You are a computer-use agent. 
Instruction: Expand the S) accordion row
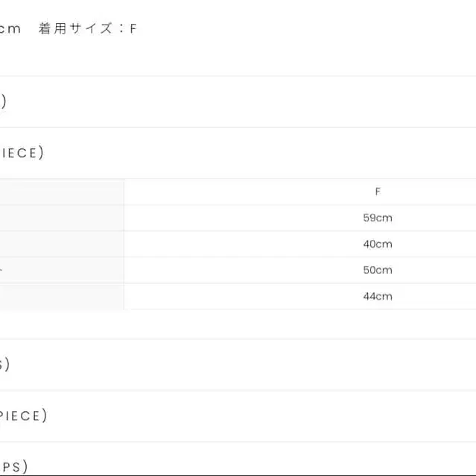[x=4, y=364]
